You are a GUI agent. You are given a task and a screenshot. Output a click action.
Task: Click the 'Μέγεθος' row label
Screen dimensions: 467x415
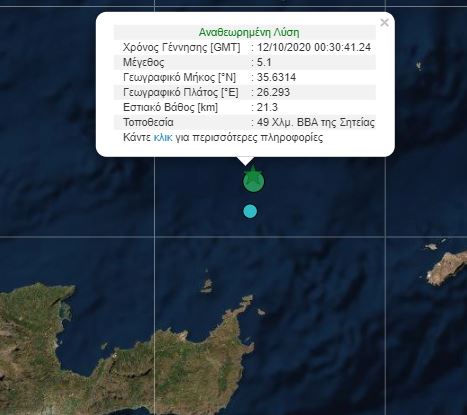click(x=144, y=62)
